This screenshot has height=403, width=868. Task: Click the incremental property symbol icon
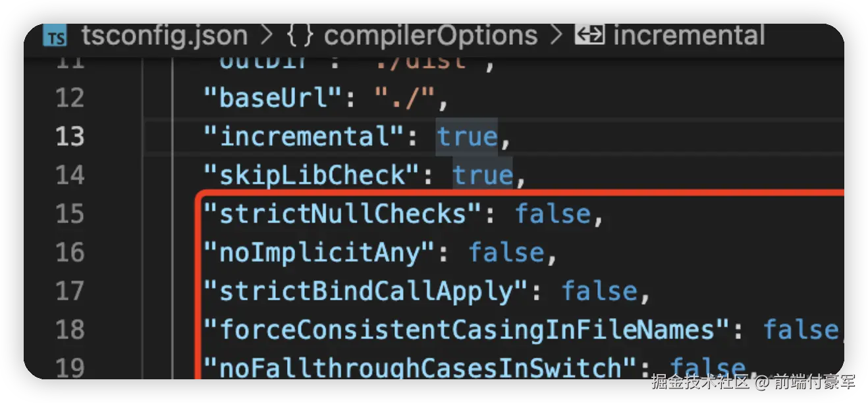click(x=589, y=35)
